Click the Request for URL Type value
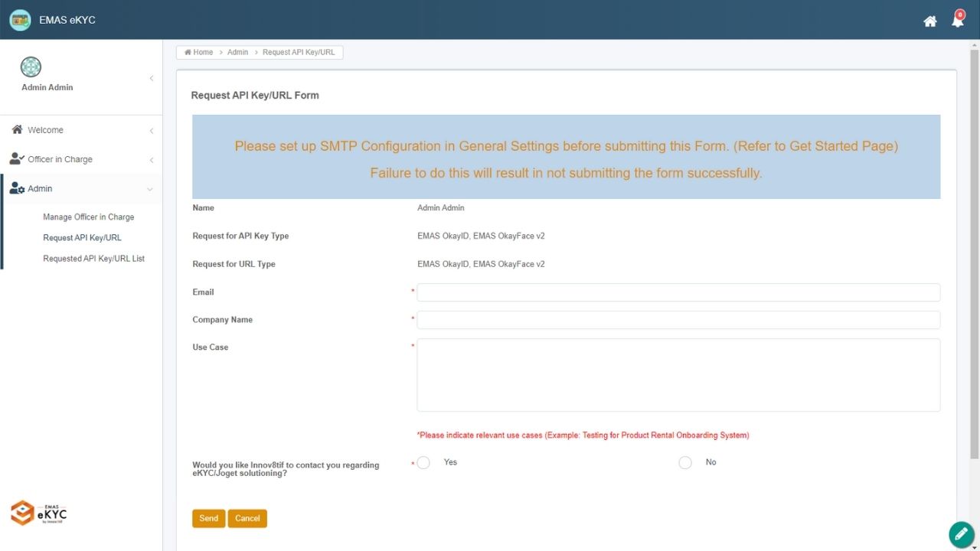 point(481,264)
